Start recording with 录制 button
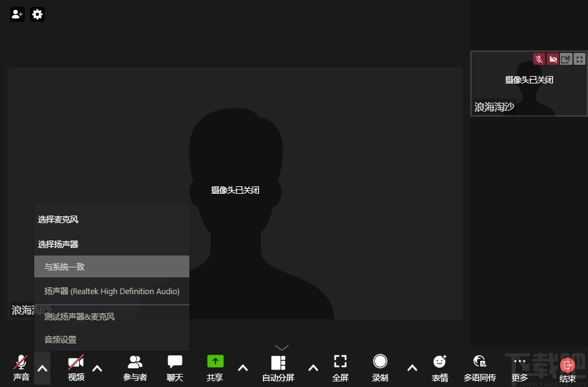 click(x=380, y=367)
